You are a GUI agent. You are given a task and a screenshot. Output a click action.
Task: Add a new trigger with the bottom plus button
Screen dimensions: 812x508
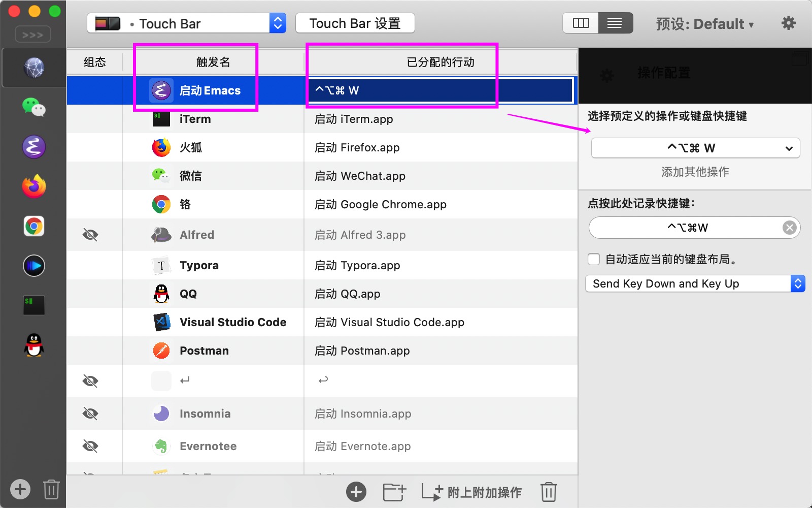356,492
